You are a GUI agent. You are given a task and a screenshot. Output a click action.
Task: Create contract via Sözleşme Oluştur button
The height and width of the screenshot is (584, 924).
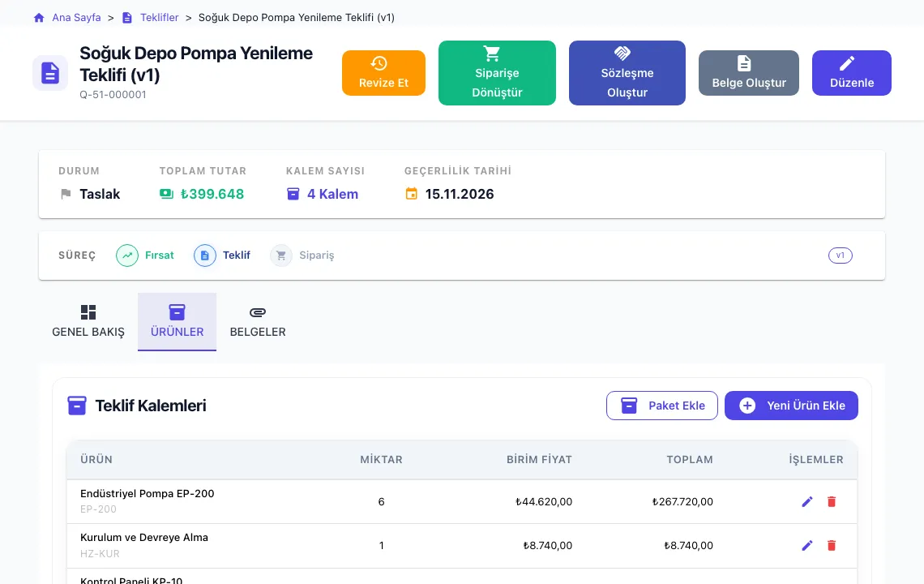[627, 73]
